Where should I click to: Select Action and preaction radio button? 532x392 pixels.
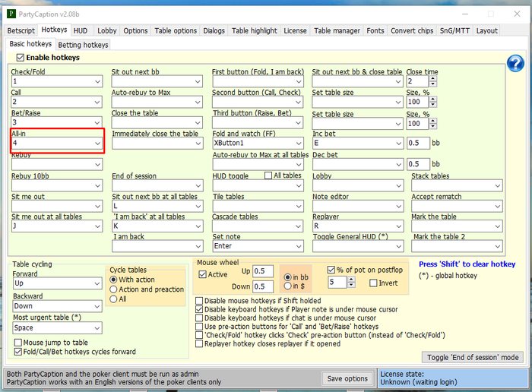114,289
